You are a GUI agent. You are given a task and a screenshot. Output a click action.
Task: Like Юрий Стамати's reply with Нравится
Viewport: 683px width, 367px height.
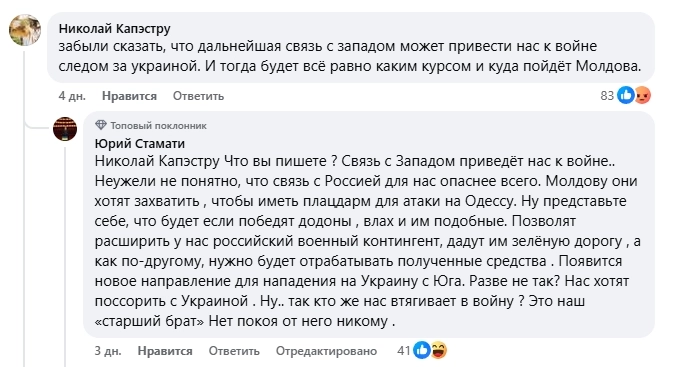165,351
